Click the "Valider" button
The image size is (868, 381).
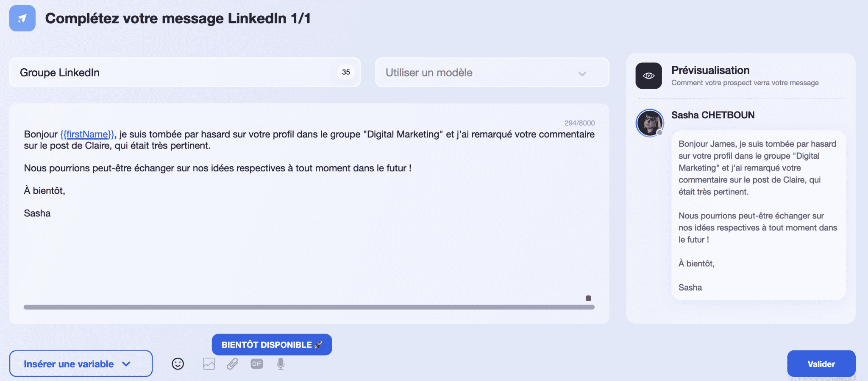coord(821,364)
